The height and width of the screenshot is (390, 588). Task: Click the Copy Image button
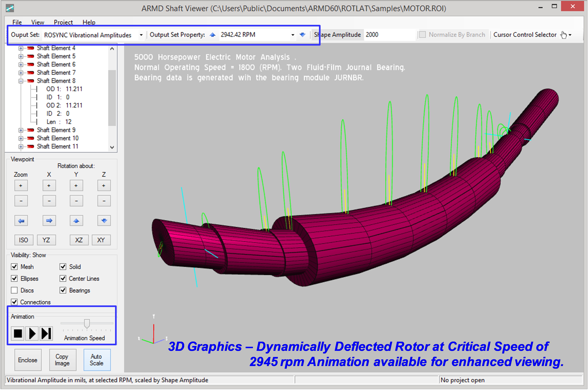coord(62,360)
